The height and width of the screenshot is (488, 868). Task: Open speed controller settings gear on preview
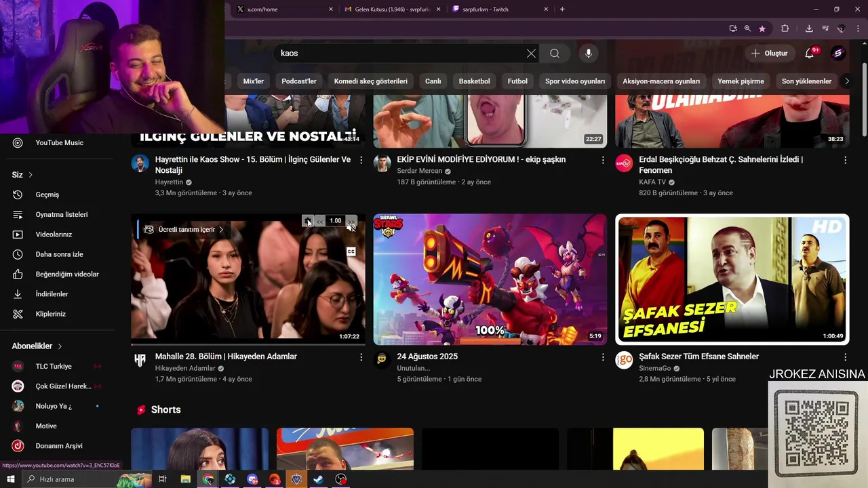[308, 221]
